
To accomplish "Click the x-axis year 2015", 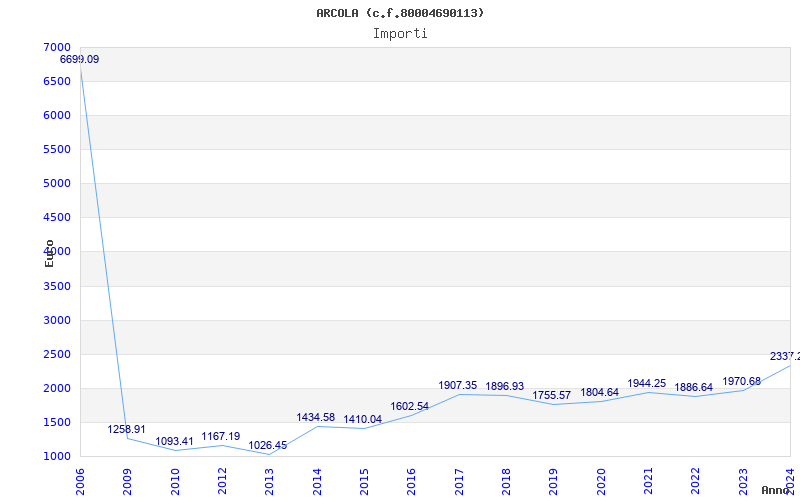I will point(364,482).
